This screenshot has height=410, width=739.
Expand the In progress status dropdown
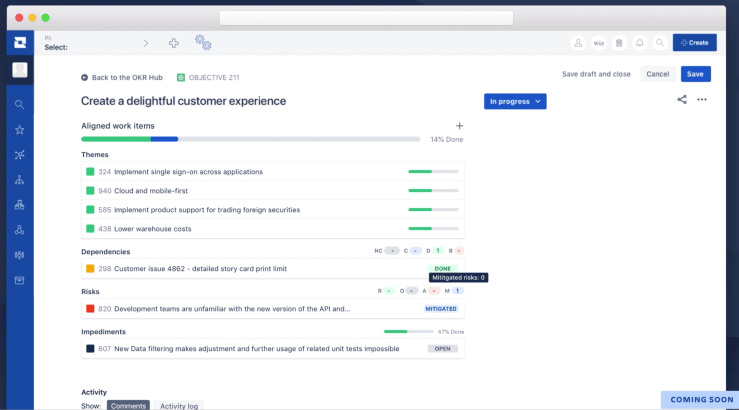(x=514, y=101)
